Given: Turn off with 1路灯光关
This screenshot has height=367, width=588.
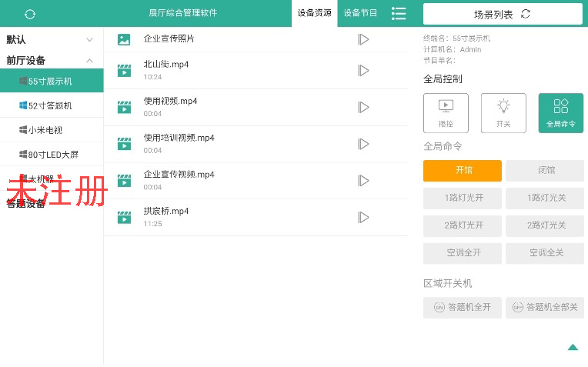Looking at the screenshot, I should (x=545, y=198).
